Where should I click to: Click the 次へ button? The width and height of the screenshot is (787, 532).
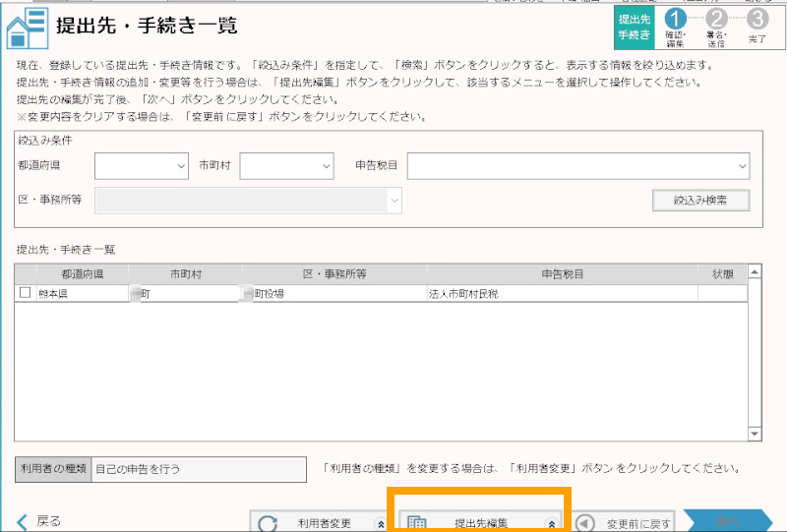click(728, 521)
